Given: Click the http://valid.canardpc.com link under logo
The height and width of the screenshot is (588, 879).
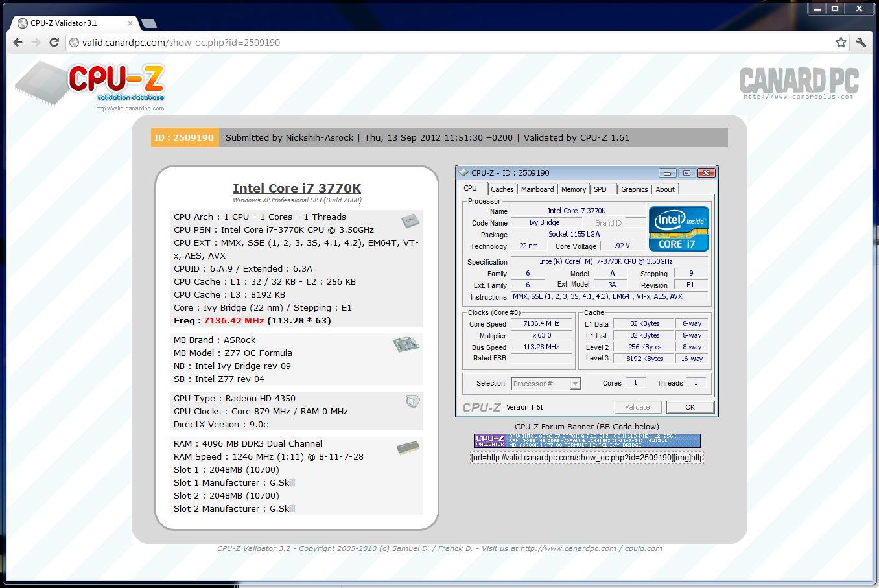Looking at the screenshot, I should (130, 108).
